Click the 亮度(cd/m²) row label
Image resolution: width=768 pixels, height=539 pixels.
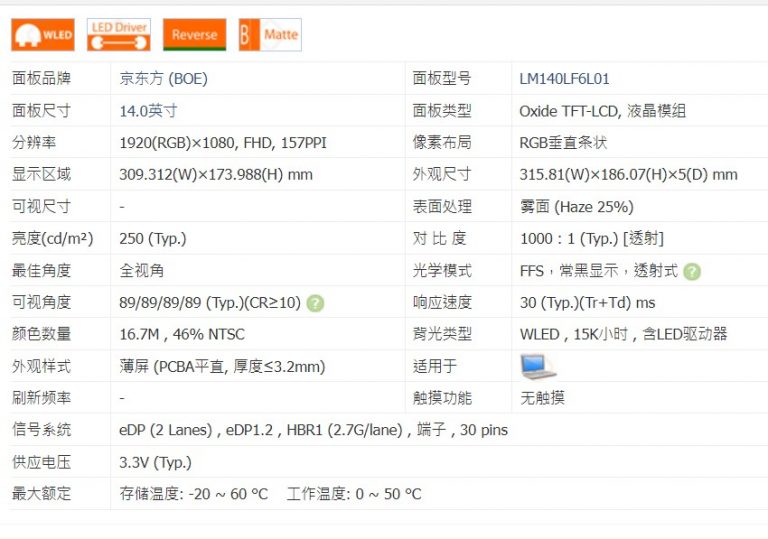click(52, 239)
